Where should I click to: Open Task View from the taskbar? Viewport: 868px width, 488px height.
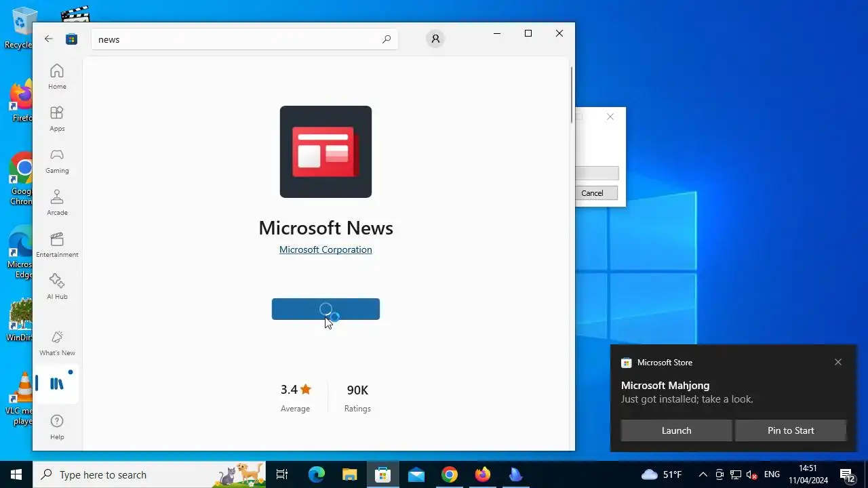point(282,474)
